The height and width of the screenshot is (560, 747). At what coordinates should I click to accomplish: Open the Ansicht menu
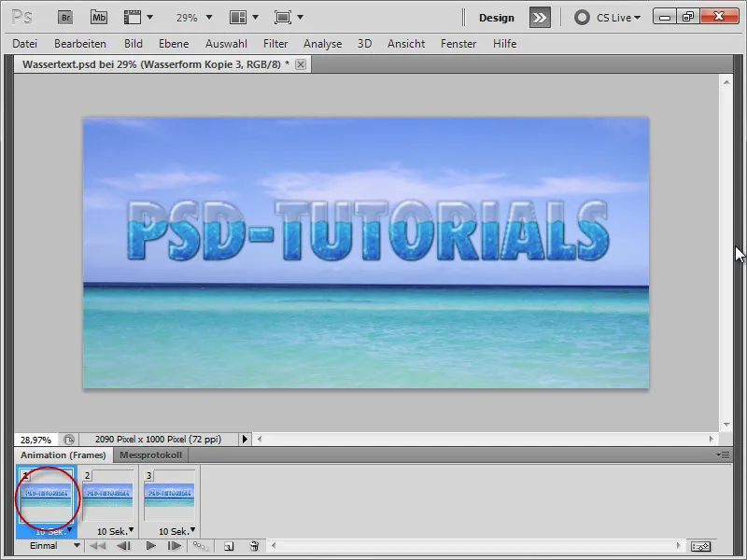(406, 44)
